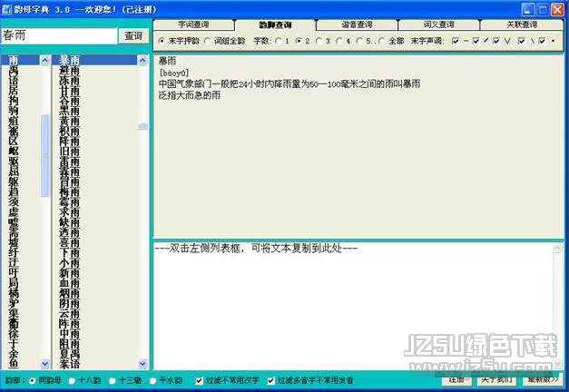This screenshot has width=569, height=392.
Task: Select 居 in the character list
Action: (x=14, y=90)
